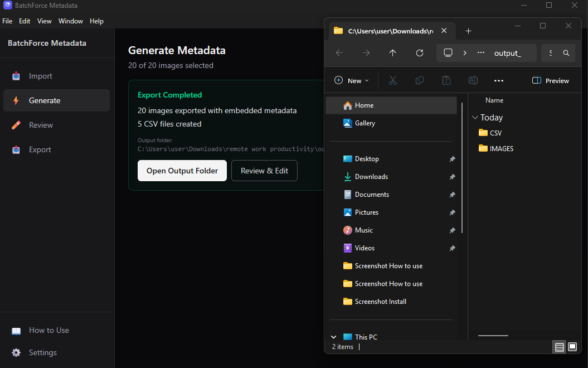Expand the This PC tree item
The height and width of the screenshot is (368, 588).
(333, 337)
